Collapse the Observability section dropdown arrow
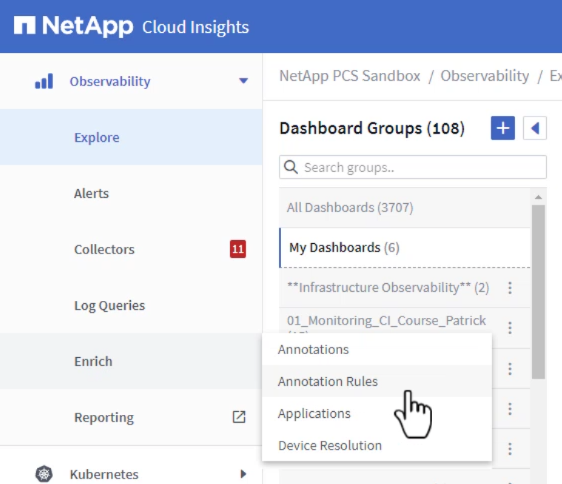 [243, 81]
